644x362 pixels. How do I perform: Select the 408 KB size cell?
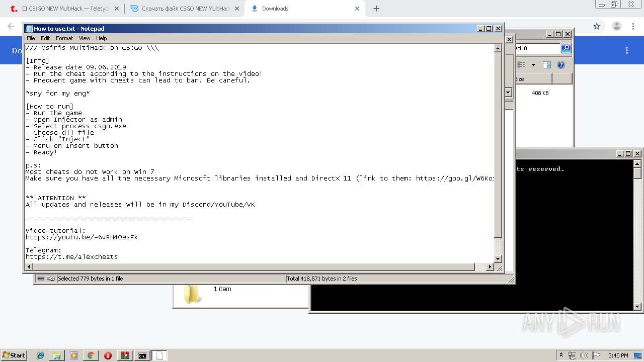[x=540, y=93]
